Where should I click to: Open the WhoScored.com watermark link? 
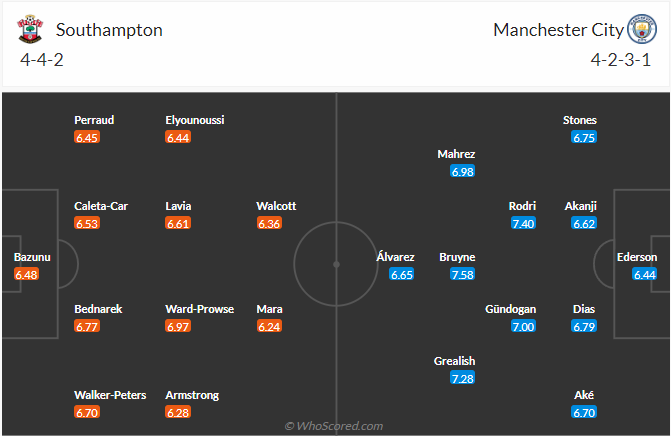335,426
